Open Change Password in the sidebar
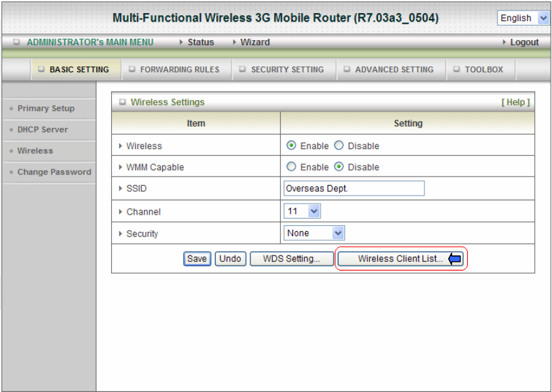The width and height of the screenshot is (552, 392). [54, 172]
